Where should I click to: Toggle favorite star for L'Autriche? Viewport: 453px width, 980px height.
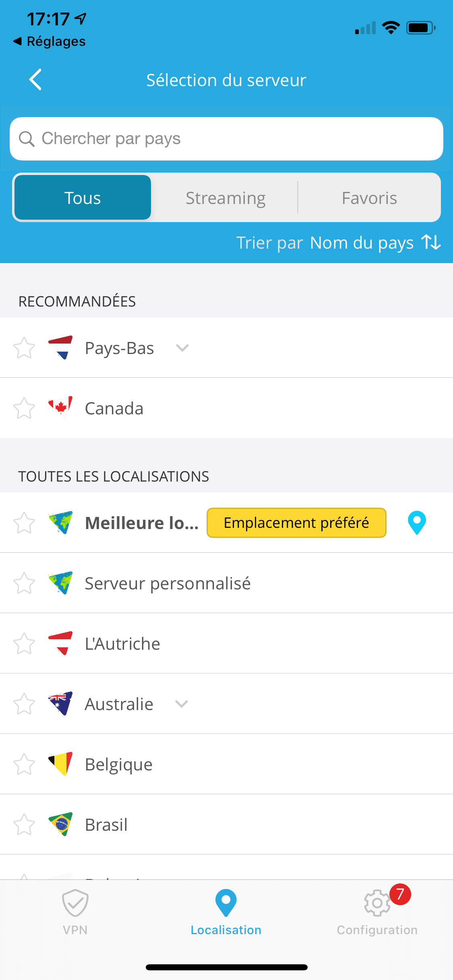[x=24, y=643]
